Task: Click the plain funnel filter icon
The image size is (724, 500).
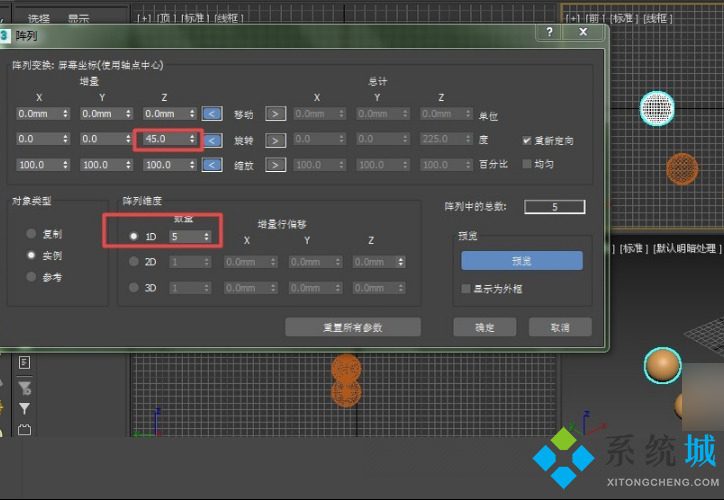Action: point(24,409)
